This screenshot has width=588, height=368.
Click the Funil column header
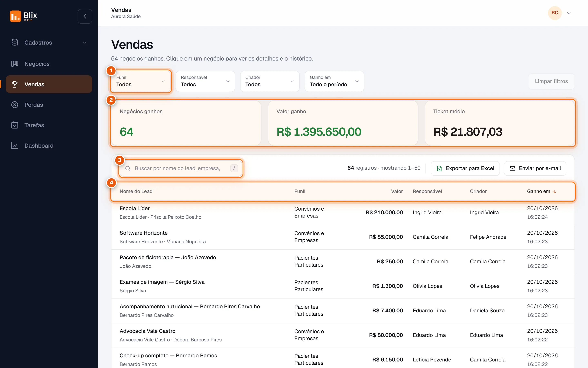coord(300,191)
